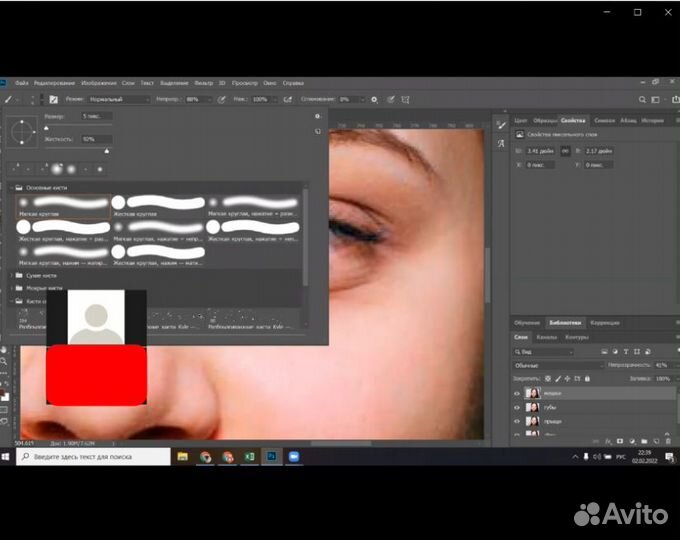The image size is (680, 540).
Task: Switch to the Коррекция tab
Action: 605,323
